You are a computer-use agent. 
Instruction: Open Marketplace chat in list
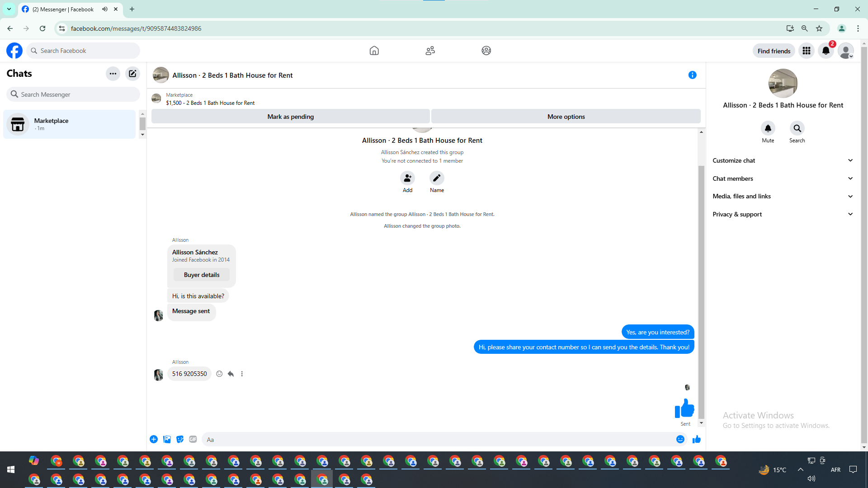pos(70,124)
